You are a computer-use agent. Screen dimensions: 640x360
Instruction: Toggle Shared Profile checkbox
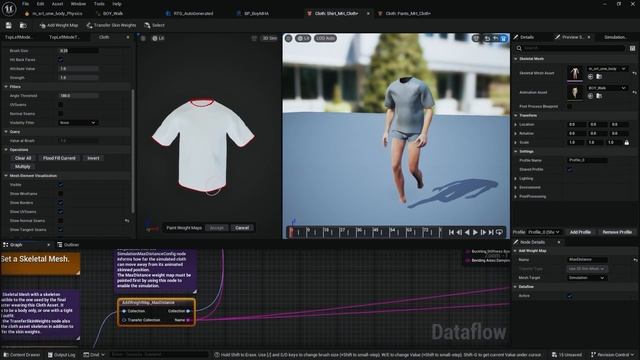(569, 169)
